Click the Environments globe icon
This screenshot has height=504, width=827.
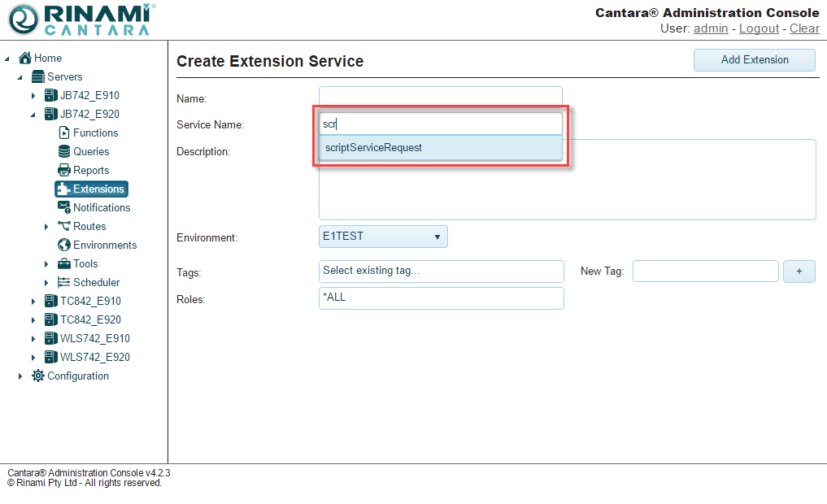(64, 245)
